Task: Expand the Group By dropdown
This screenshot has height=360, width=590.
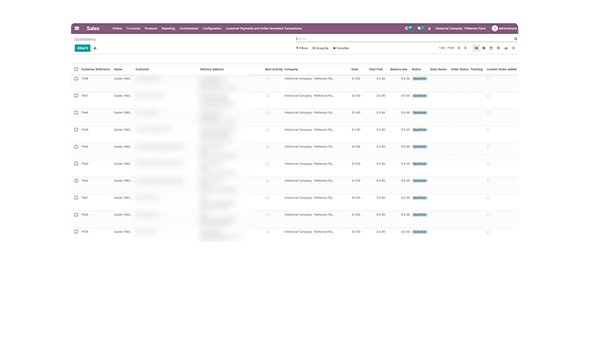Action: [x=320, y=48]
